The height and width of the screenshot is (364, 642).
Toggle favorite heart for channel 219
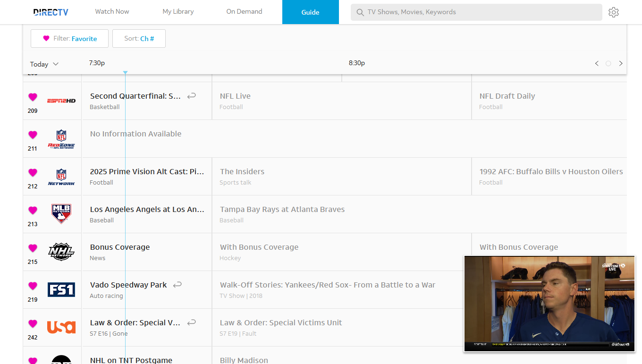point(33,286)
